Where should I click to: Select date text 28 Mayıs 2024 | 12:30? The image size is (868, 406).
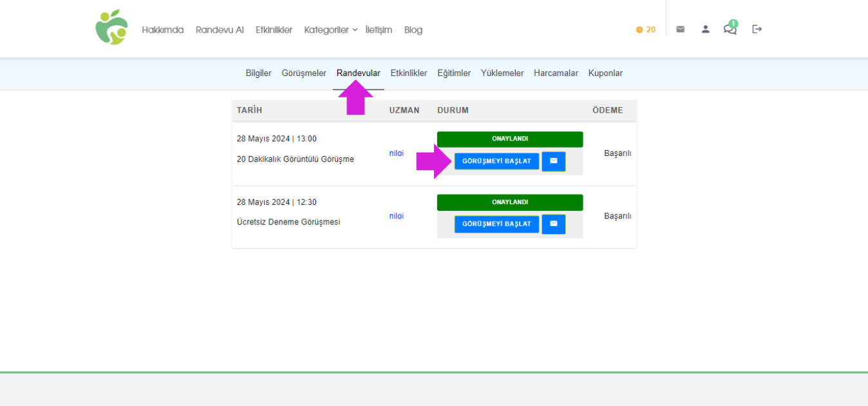pyautogui.click(x=277, y=202)
